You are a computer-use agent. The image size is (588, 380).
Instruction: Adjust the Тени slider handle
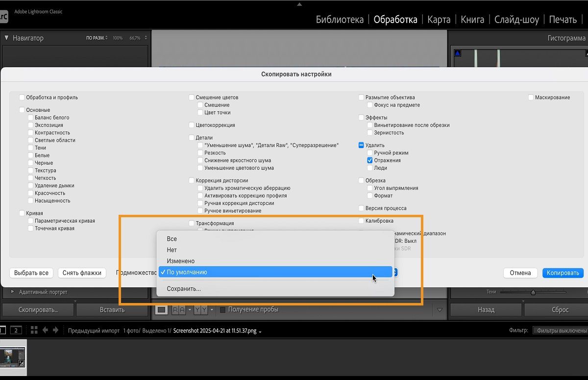tap(533, 292)
